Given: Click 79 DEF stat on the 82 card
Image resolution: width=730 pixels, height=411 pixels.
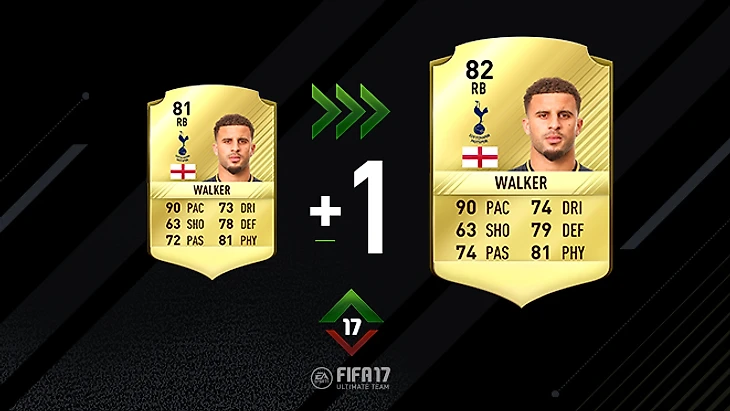Looking at the screenshot, I should tap(557, 230).
